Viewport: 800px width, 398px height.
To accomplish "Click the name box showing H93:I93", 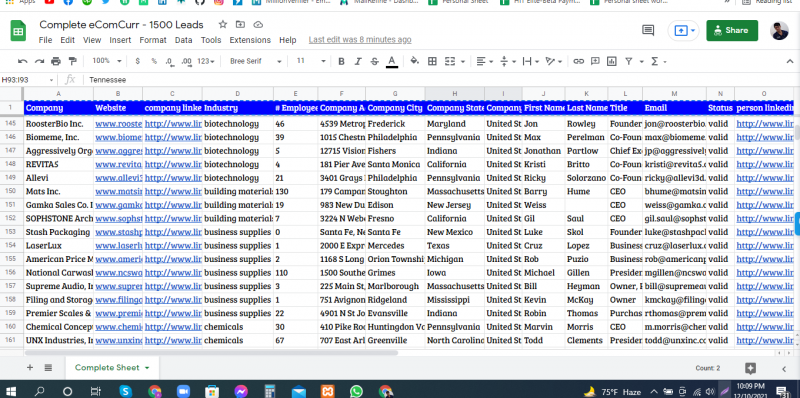I will (x=28, y=80).
